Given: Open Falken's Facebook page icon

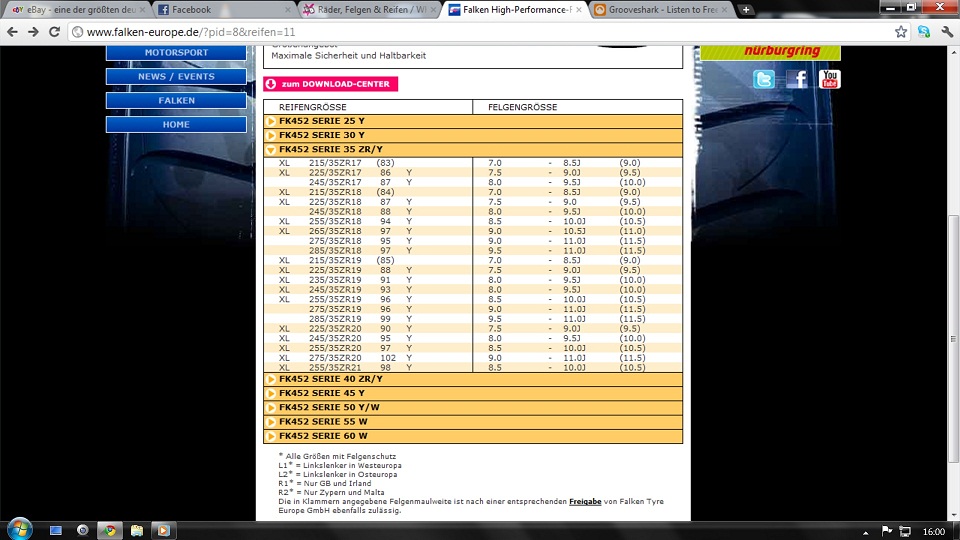Looking at the screenshot, I should click(x=797, y=79).
